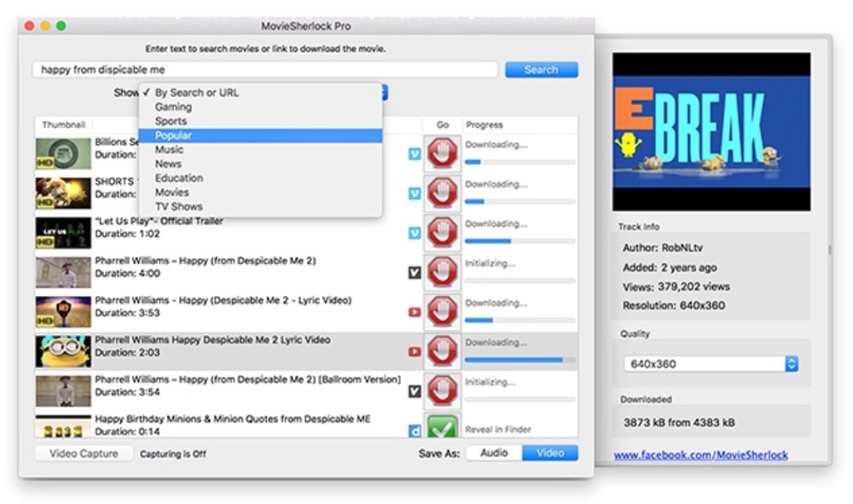Click "Happy Birthday Minions & Minion Quotes" title
Viewport: 853px width, 504px height.
(x=233, y=419)
